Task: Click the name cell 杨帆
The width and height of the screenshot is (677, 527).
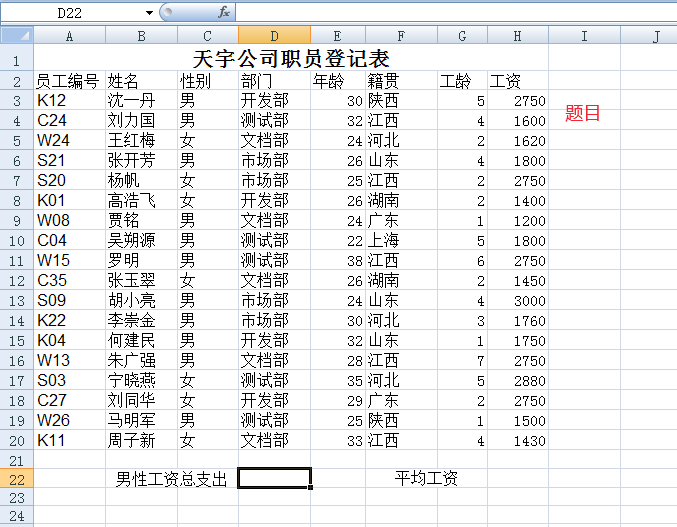Action: (142, 180)
